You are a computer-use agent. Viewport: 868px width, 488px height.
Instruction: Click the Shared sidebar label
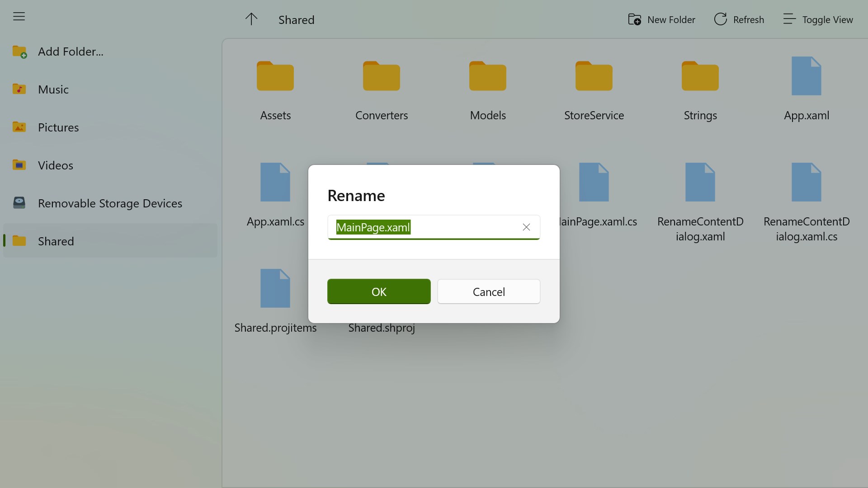[56, 241]
